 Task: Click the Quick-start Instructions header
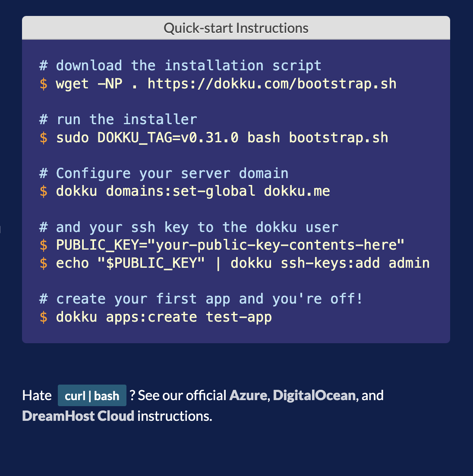point(236,28)
